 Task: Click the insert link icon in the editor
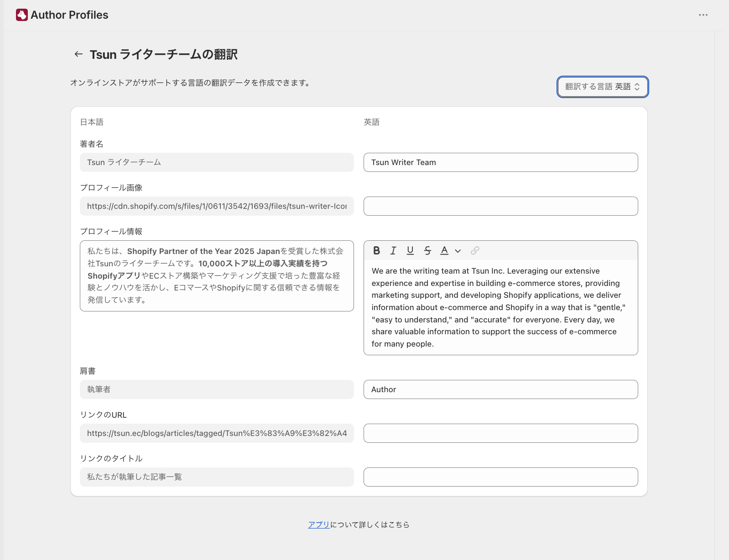475,250
